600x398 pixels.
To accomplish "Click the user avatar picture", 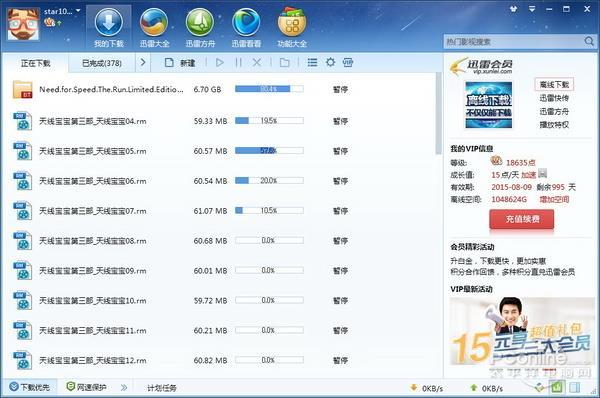I will tap(23, 24).
